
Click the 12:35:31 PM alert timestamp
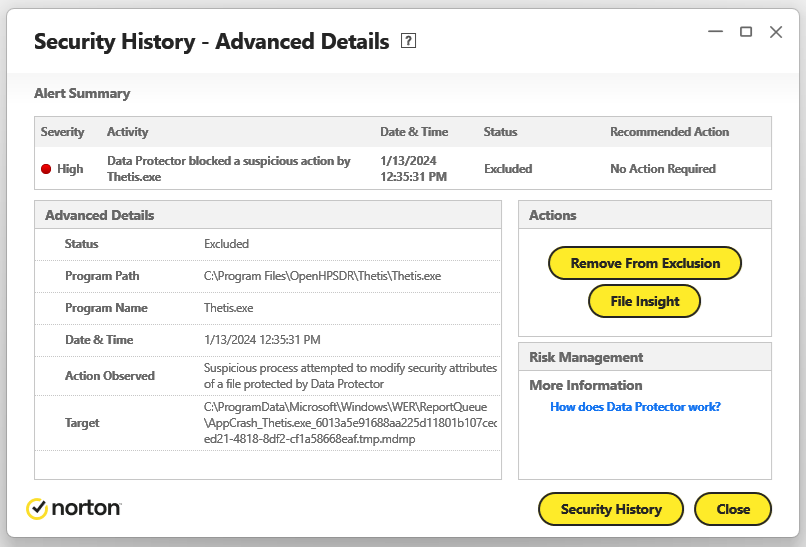pyautogui.click(x=413, y=176)
